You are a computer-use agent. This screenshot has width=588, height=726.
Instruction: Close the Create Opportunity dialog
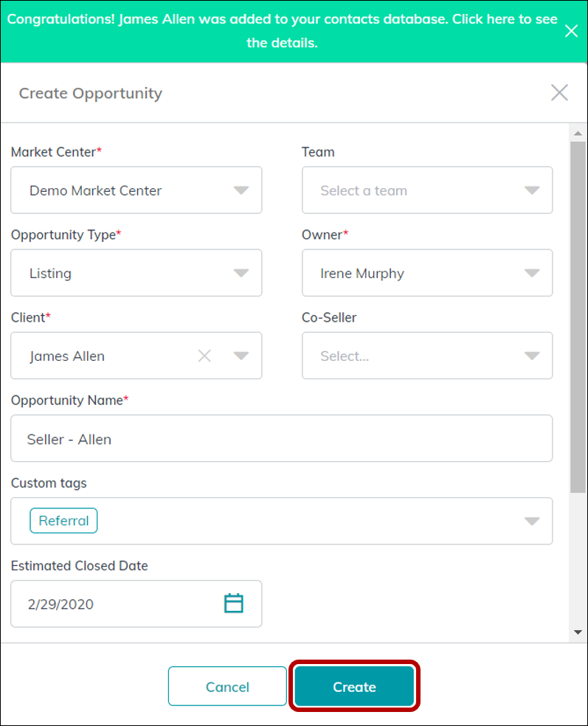(559, 93)
